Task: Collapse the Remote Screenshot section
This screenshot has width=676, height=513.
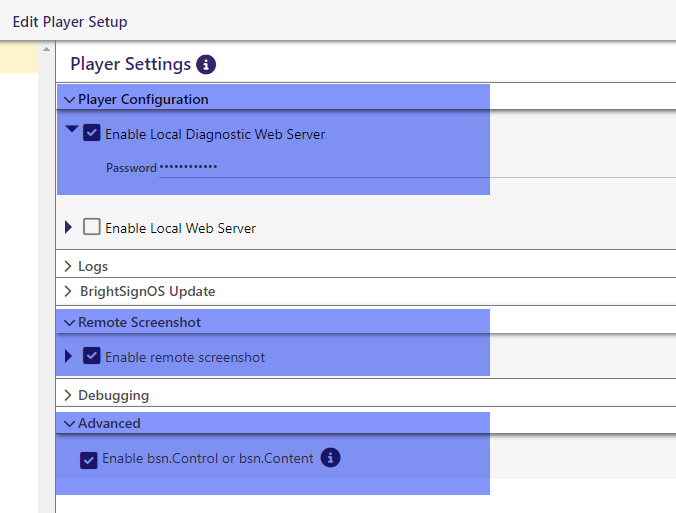Action: (x=69, y=323)
